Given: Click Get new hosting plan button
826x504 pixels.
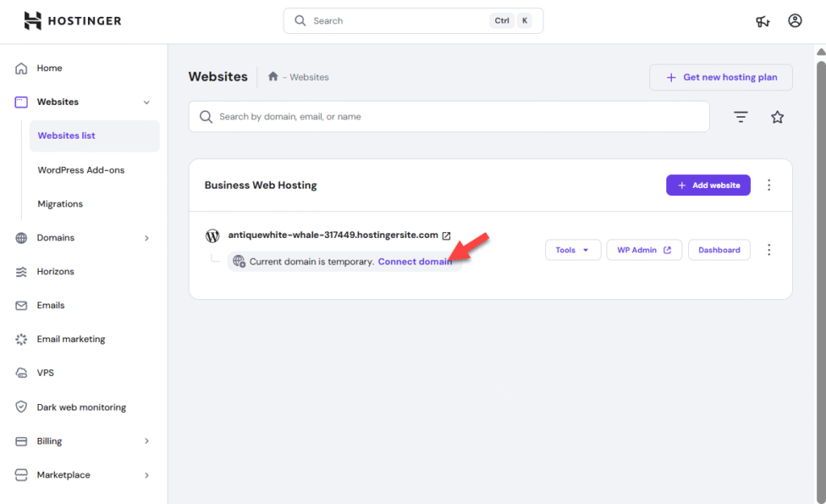Looking at the screenshot, I should click(720, 77).
